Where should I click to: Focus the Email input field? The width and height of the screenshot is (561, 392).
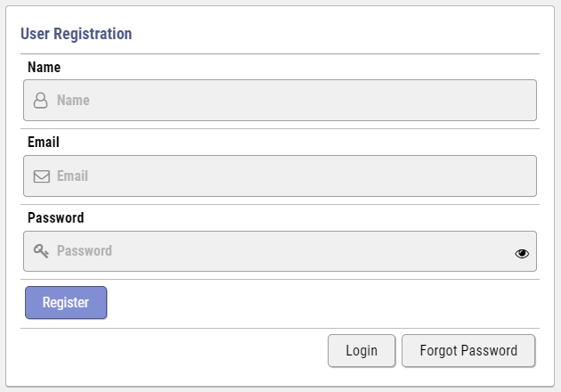[x=280, y=176]
